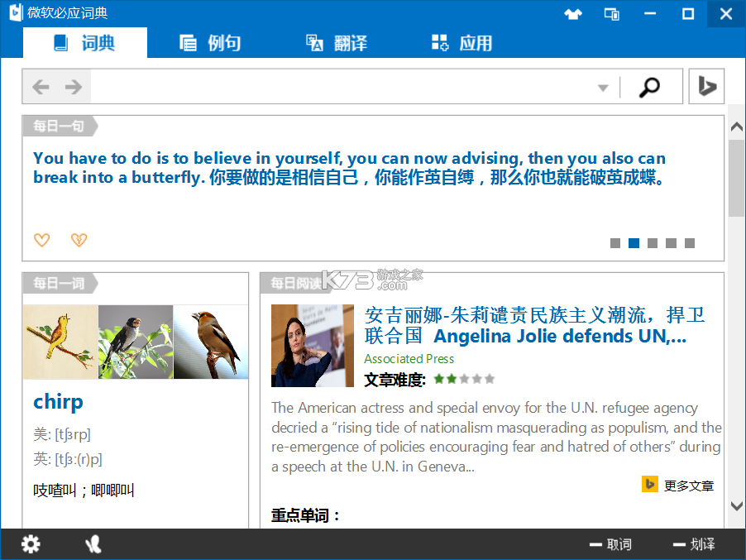Screen dimensions: 746x560
Task: Click the 重点单词 heading
Action: point(305,515)
